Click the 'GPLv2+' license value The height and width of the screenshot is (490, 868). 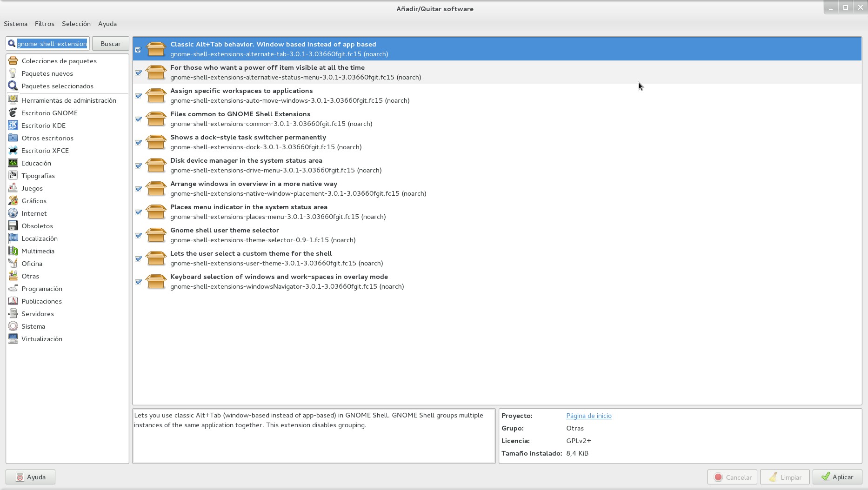tap(579, 441)
